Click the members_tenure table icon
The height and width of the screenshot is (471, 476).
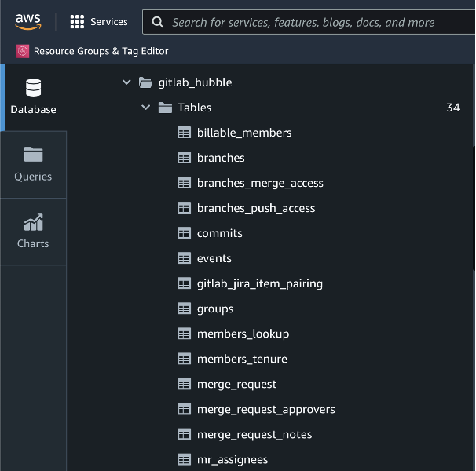(185, 359)
